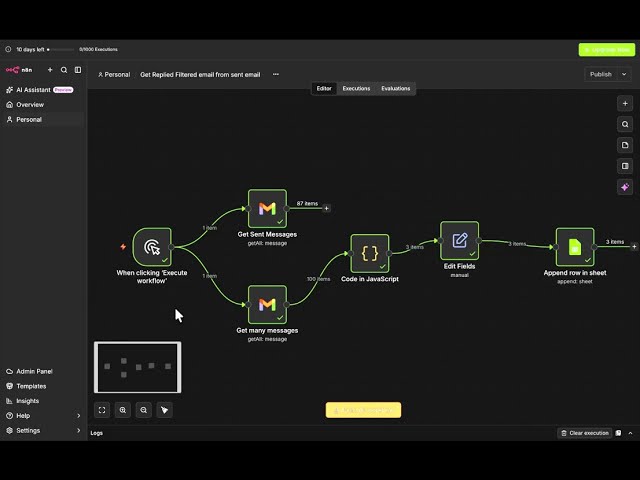Open node search from right toolbar
This screenshot has width=640, height=480.
[x=625, y=124]
